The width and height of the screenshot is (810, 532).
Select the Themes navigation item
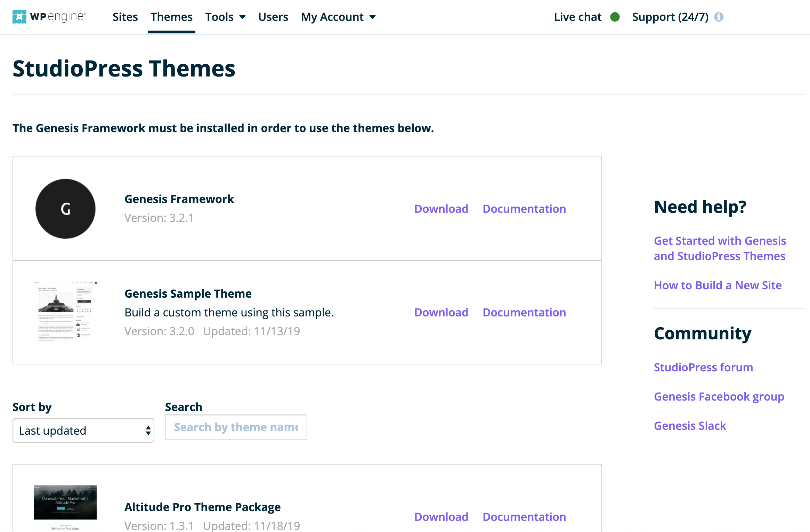click(x=171, y=17)
